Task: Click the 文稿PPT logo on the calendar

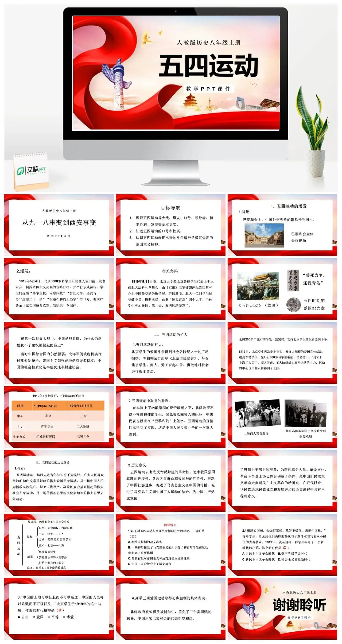Action: pos(31,170)
